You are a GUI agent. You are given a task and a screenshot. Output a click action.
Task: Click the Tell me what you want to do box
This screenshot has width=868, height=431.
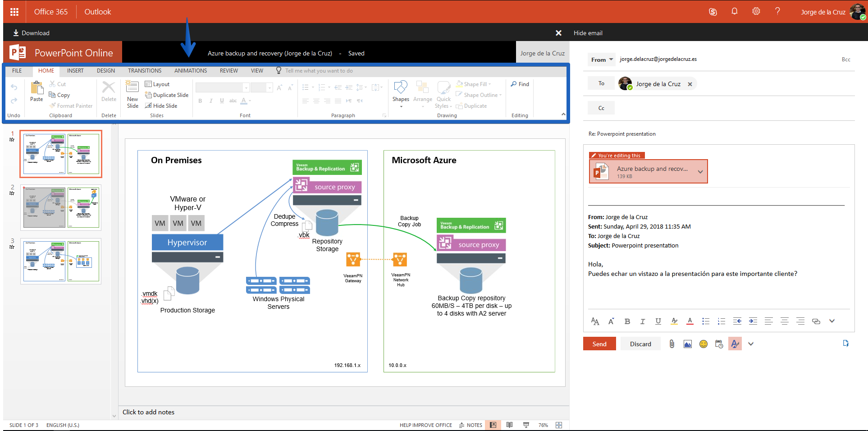click(x=319, y=71)
